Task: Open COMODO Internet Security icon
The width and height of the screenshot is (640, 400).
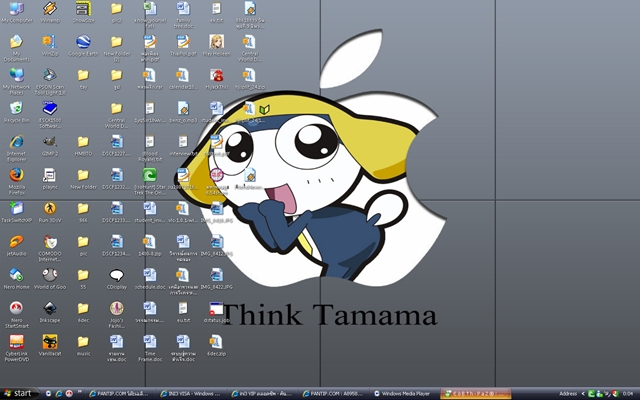Action: (x=50, y=248)
